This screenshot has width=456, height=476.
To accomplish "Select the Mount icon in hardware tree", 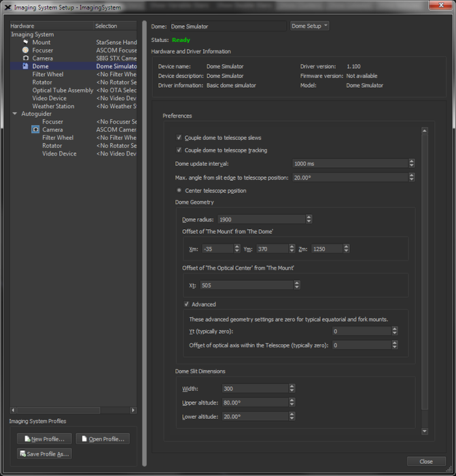I will 25,42.
